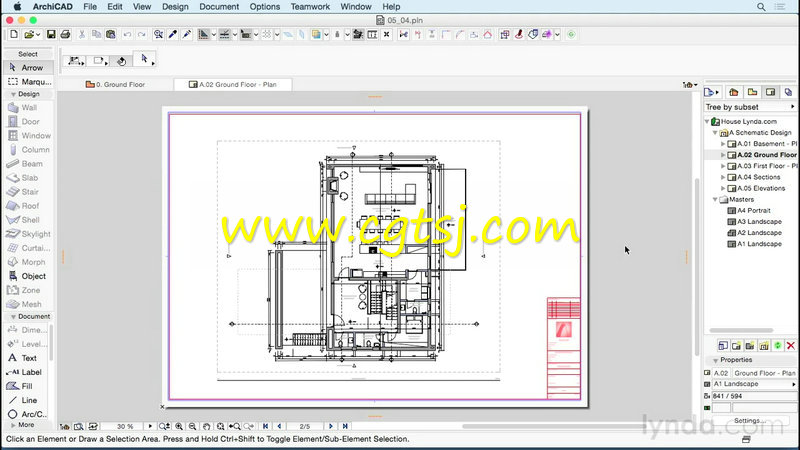Jump to first layout button
The image size is (800, 450).
265,427
